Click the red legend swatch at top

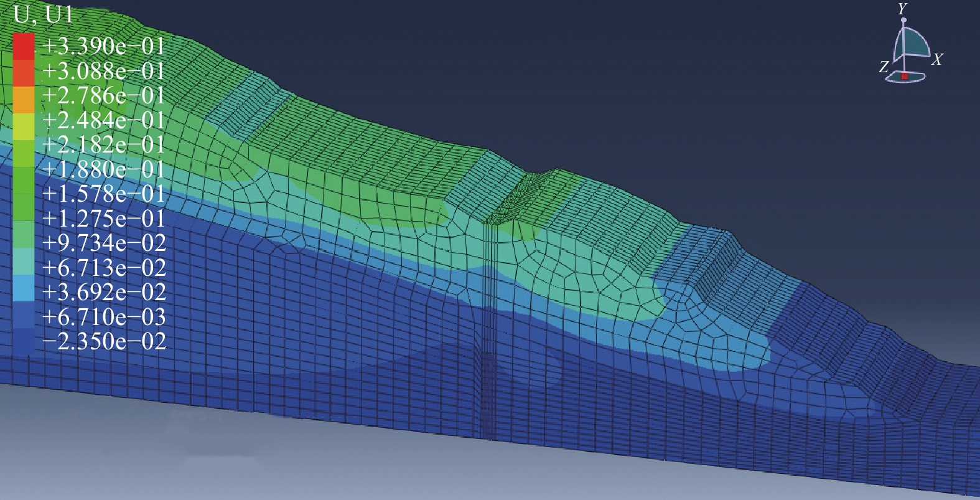coord(24,46)
